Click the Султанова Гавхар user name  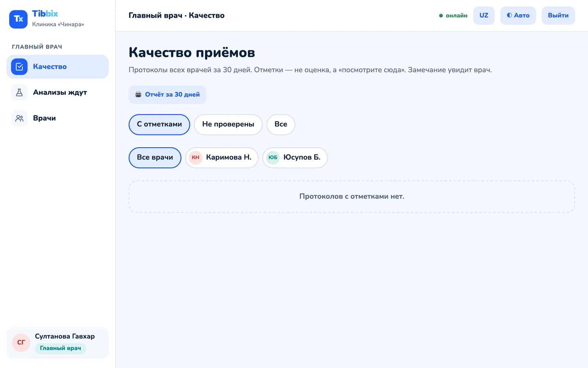65,336
